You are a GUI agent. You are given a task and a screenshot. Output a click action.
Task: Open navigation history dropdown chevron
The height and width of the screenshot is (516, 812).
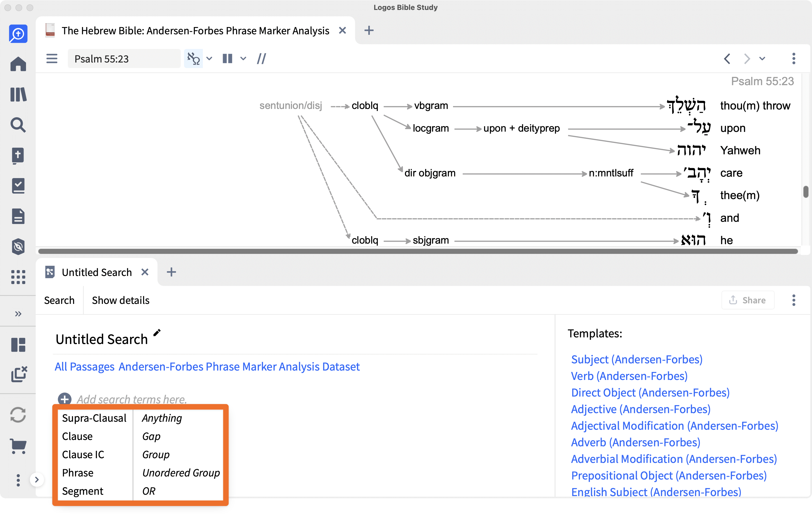pyautogui.click(x=762, y=59)
